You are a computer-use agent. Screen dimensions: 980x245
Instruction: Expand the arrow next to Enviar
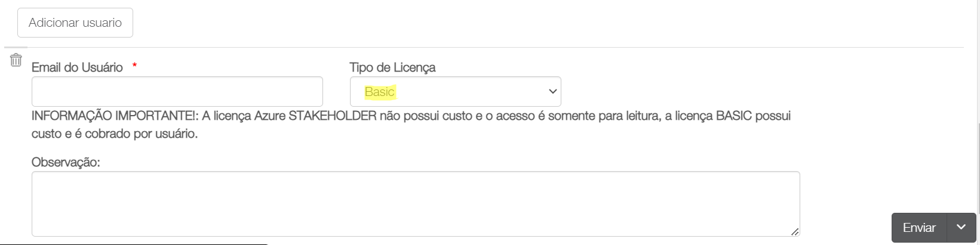[961, 227]
